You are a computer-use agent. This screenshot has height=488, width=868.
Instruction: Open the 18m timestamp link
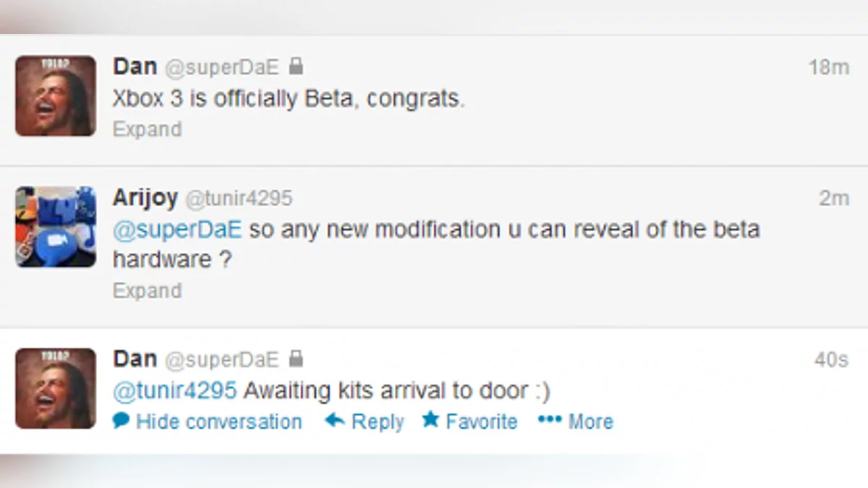pyautogui.click(x=828, y=68)
